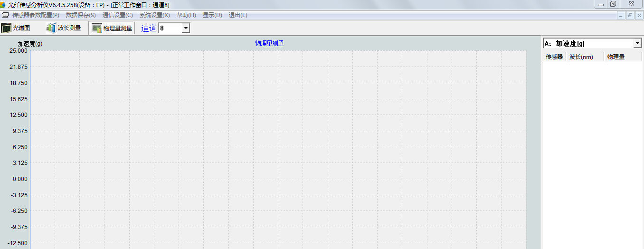Restore the inner MDI child window
This screenshot has width=644, height=249.
pyautogui.click(x=630, y=15)
